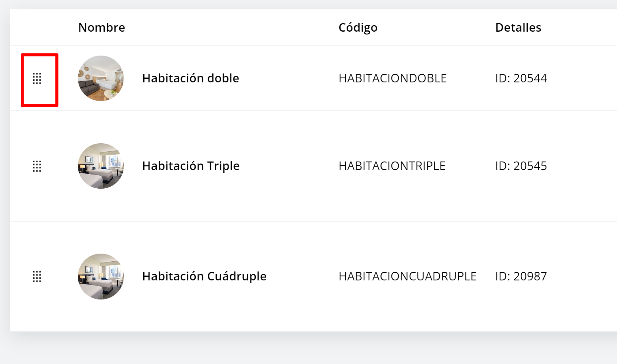Select the Código column header
Viewport: 617px width, 364px height.
358,27
